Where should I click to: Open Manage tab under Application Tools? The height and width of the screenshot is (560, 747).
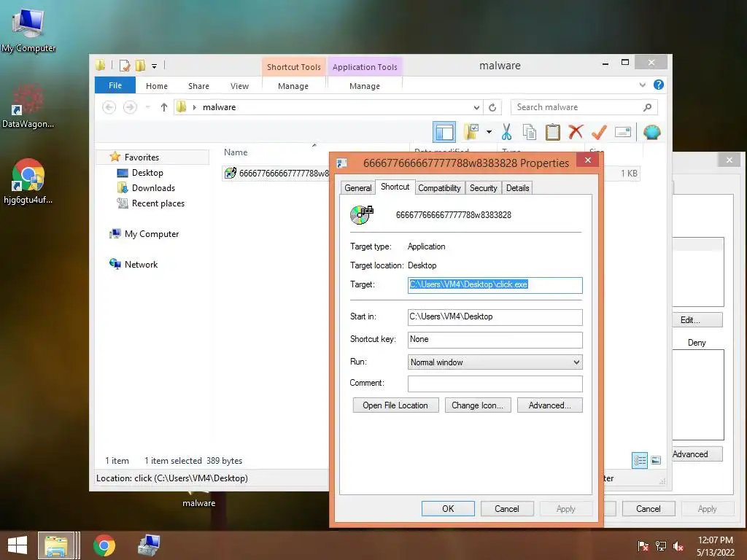coord(365,86)
